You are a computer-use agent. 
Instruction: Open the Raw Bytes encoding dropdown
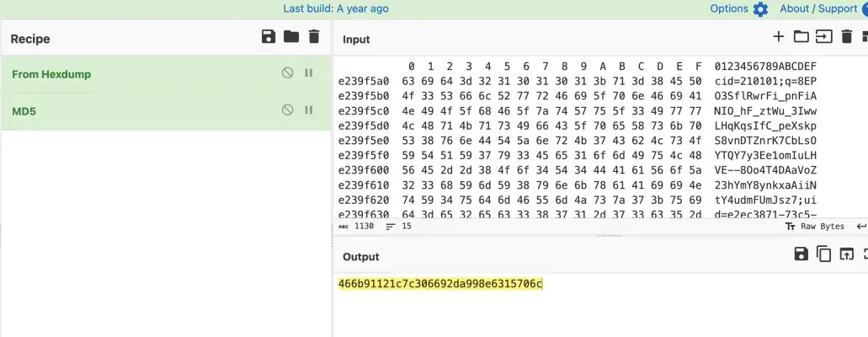[814, 227]
